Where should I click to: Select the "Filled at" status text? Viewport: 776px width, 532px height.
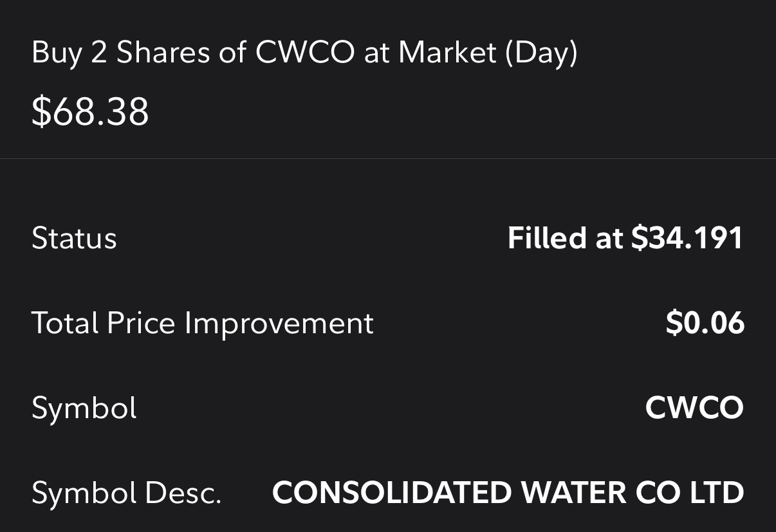565,238
